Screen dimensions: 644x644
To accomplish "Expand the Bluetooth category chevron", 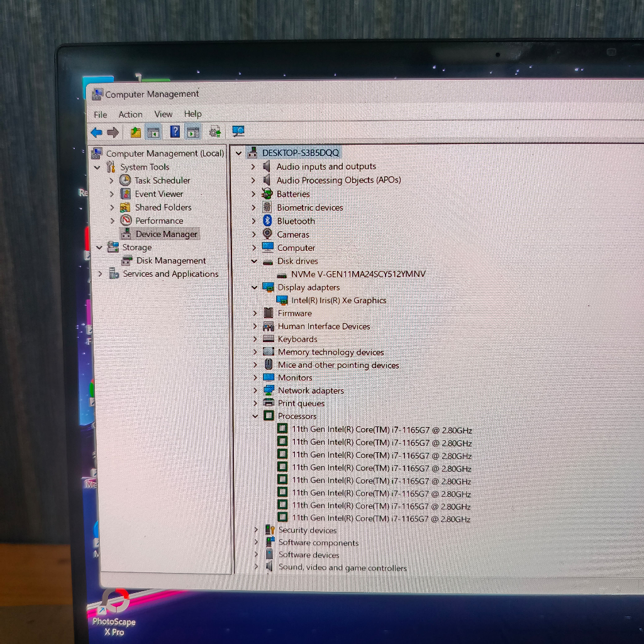I will pos(254,221).
